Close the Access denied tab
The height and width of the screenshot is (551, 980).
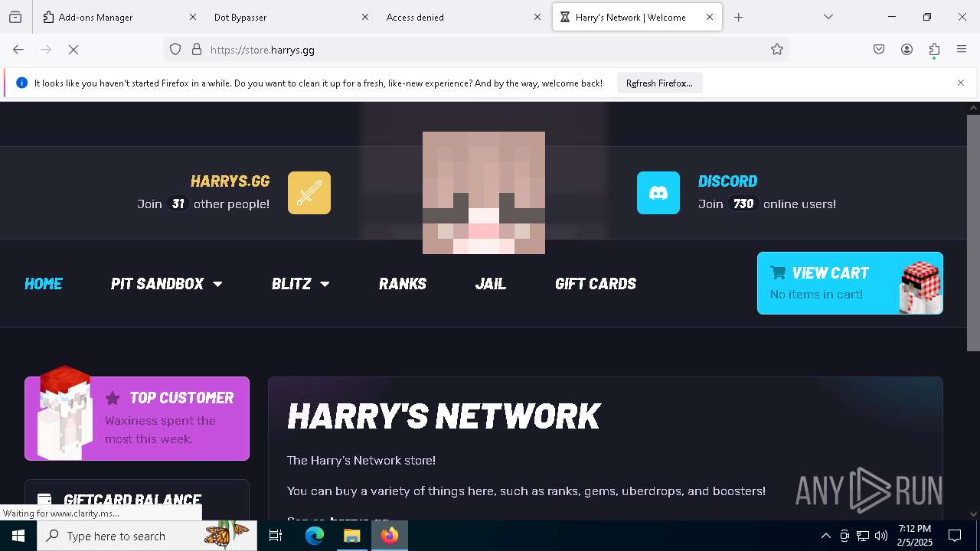[537, 17]
